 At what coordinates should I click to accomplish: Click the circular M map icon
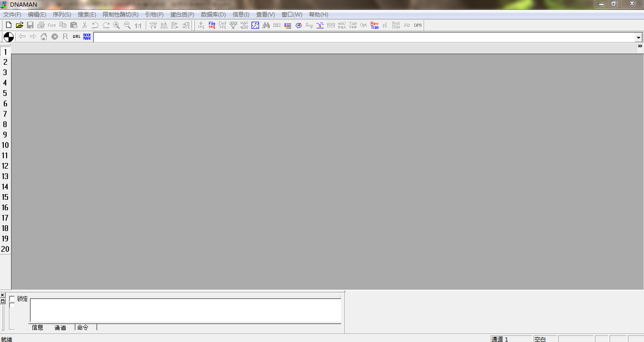[299, 25]
